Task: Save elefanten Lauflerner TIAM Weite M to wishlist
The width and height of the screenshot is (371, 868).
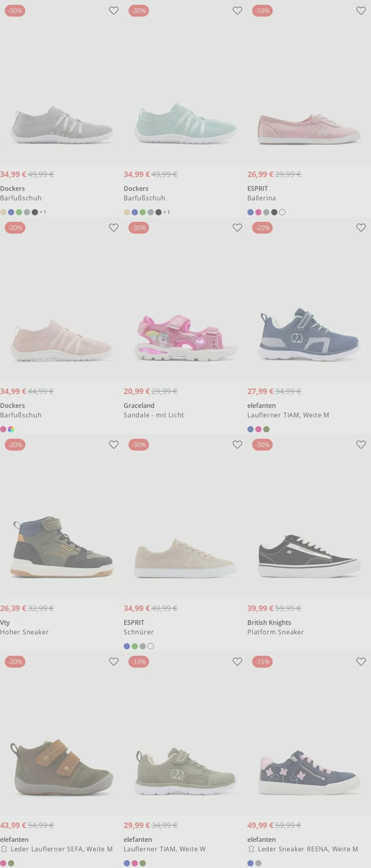Action: (x=361, y=228)
